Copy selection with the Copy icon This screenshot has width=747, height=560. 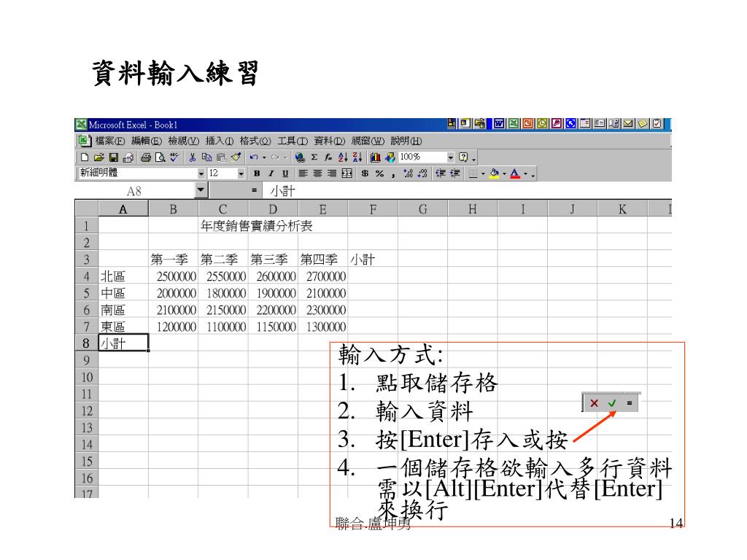click(206, 157)
